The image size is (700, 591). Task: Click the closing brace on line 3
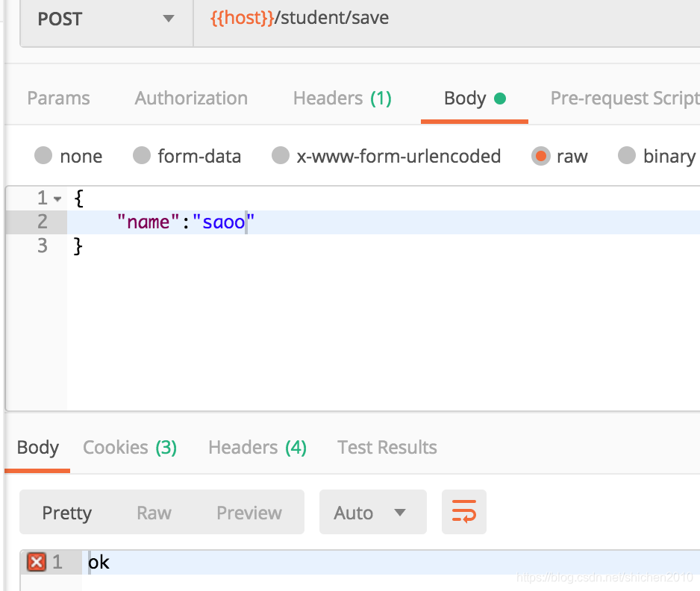pyautogui.click(x=78, y=246)
